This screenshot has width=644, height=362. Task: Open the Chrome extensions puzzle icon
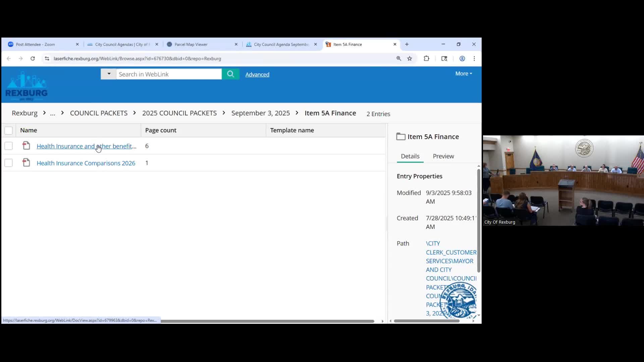pos(426,58)
